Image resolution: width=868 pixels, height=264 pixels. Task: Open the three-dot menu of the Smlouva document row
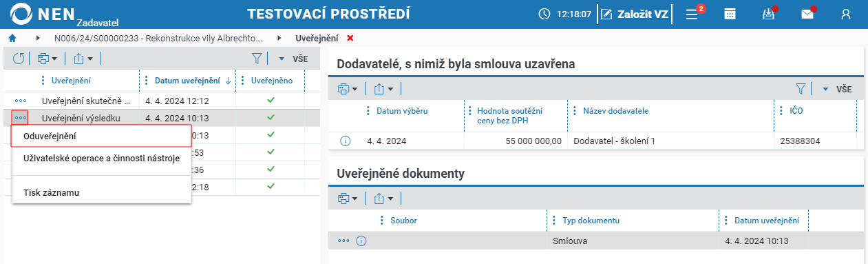(343, 241)
